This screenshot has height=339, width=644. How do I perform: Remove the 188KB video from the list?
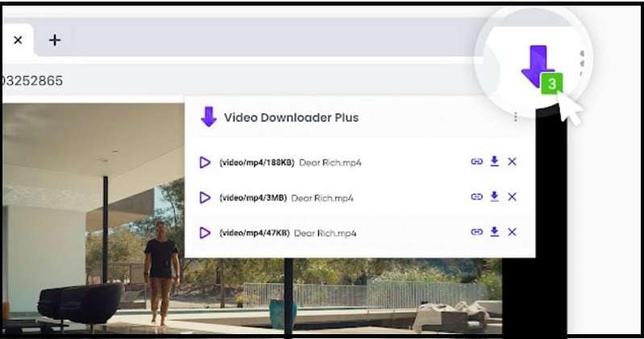coord(512,161)
